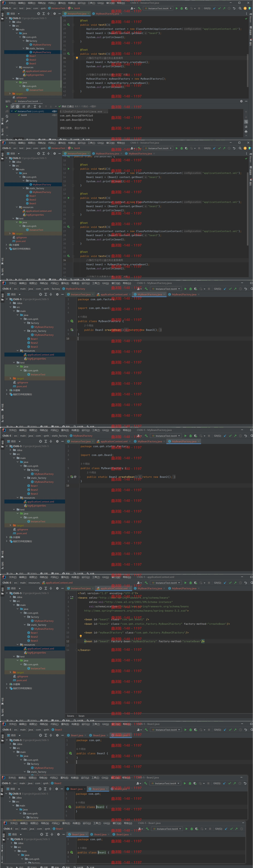Open 工具(T) menu in applicationContext.xml window
This screenshot has height=868, width=253.
pyautogui.click(x=96, y=577)
